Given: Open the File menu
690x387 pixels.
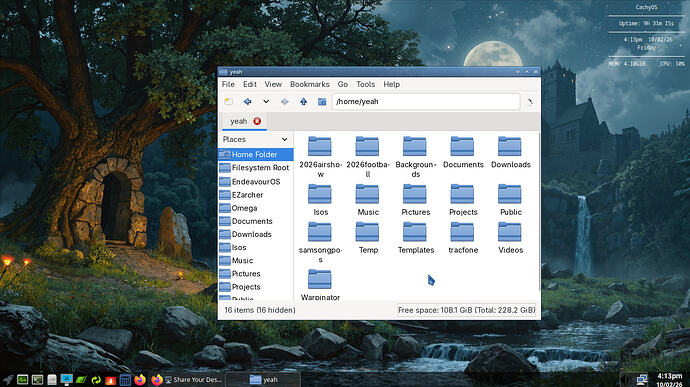Looking at the screenshot, I should coord(228,84).
